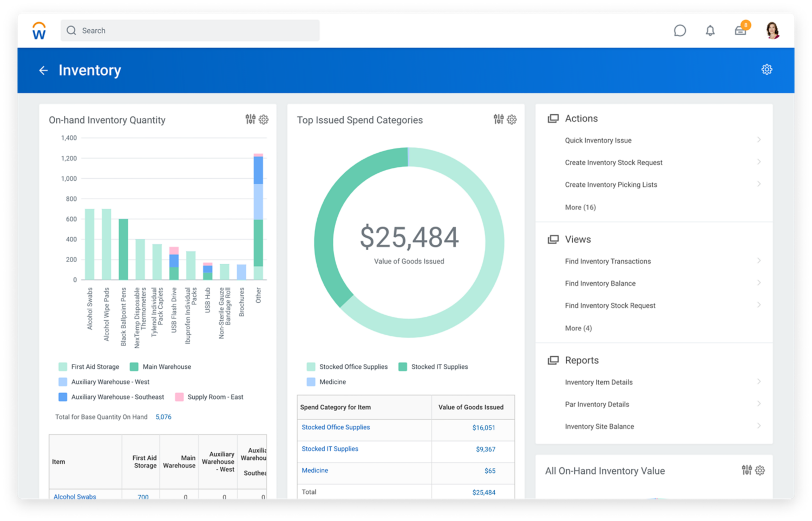Click the notifications bell
812x521 pixels.
pos(710,30)
